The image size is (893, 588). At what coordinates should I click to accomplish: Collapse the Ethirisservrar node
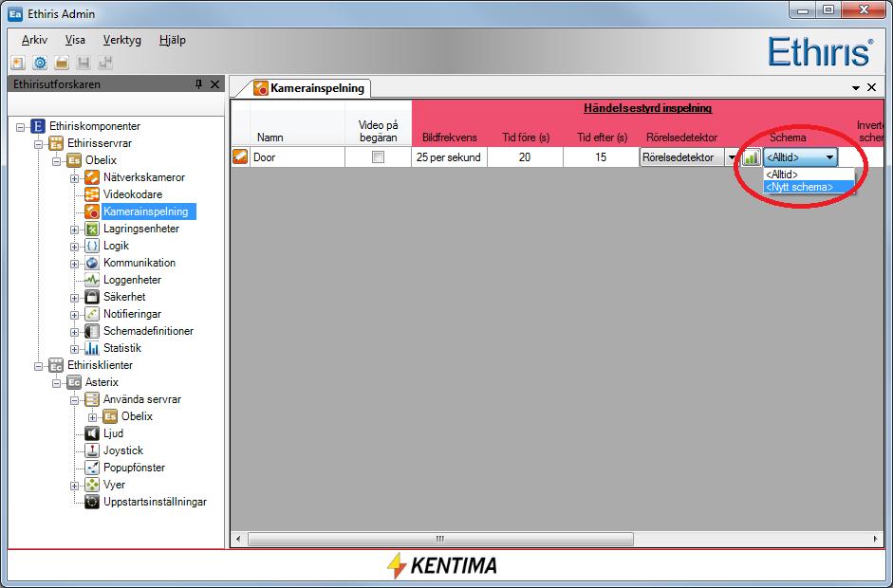(x=39, y=144)
